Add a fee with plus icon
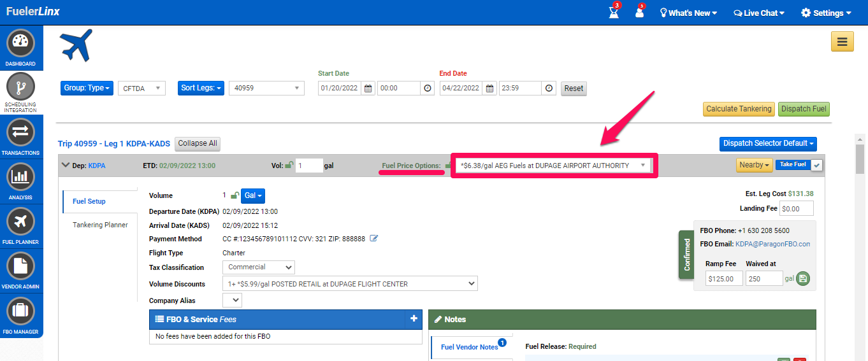The image size is (868, 361). click(414, 319)
